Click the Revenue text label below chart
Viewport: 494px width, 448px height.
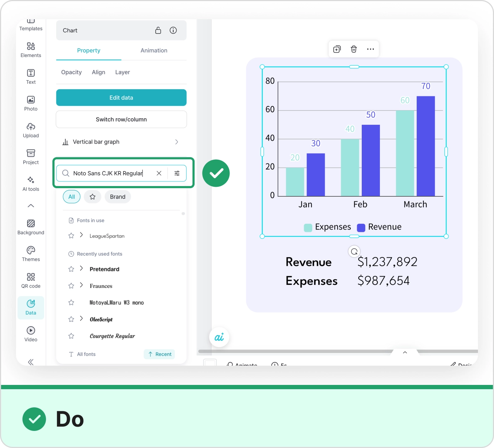coord(309,262)
